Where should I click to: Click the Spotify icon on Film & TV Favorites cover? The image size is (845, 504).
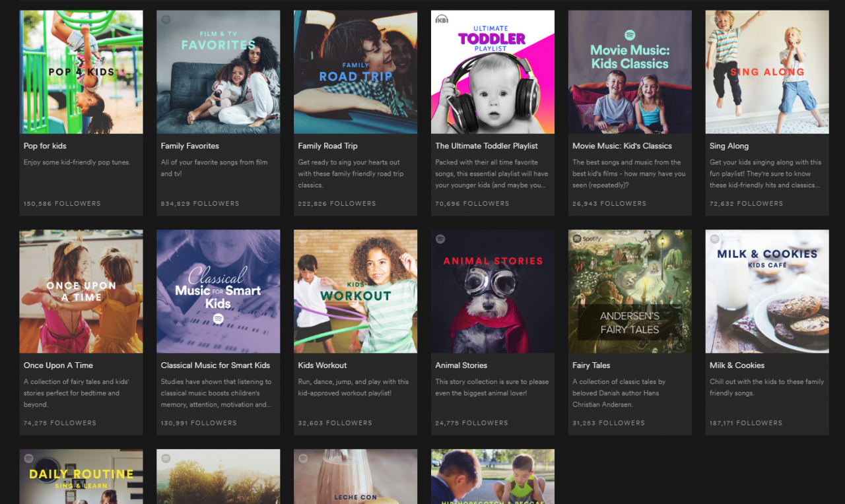coord(166,20)
